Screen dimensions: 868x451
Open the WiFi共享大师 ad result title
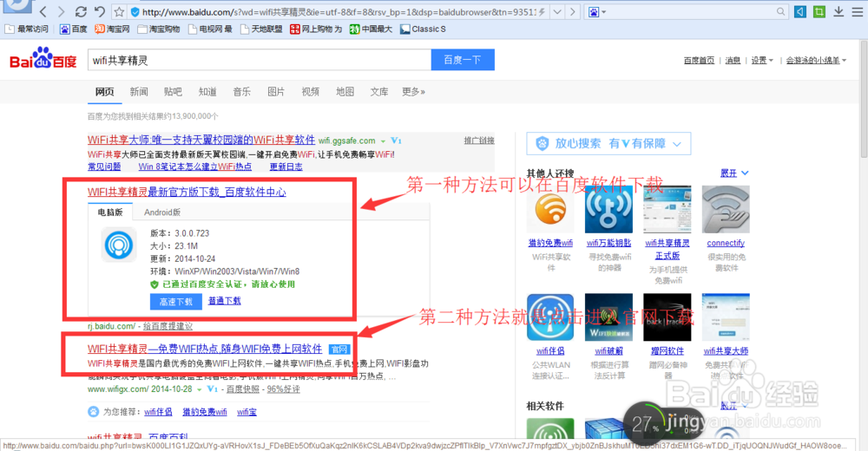click(x=201, y=140)
